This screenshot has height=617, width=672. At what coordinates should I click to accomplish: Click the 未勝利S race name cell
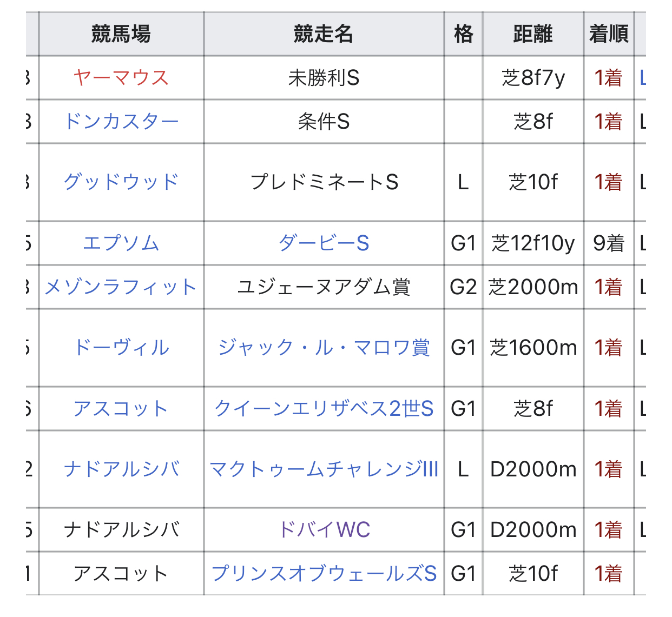(324, 78)
